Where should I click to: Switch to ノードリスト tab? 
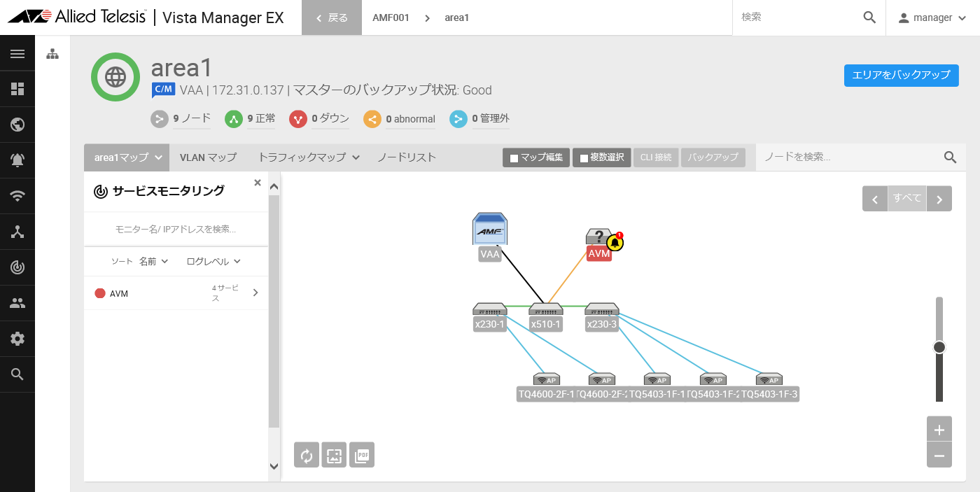click(407, 157)
